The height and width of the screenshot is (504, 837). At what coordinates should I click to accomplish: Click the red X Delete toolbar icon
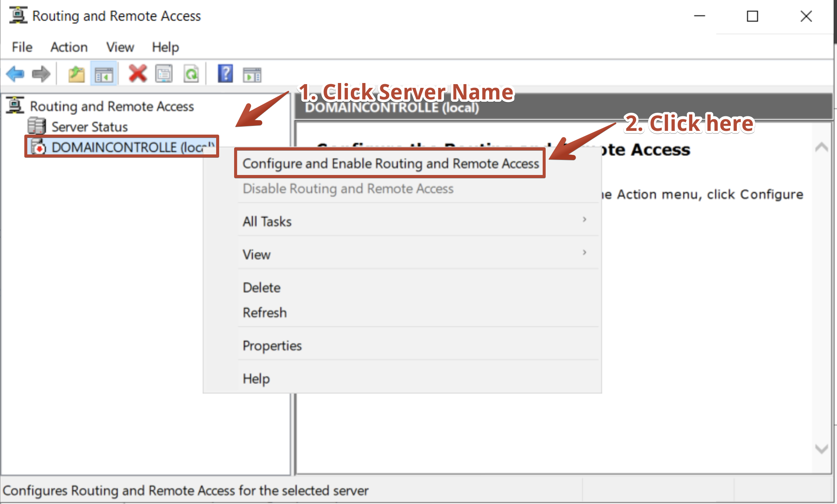point(137,73)
